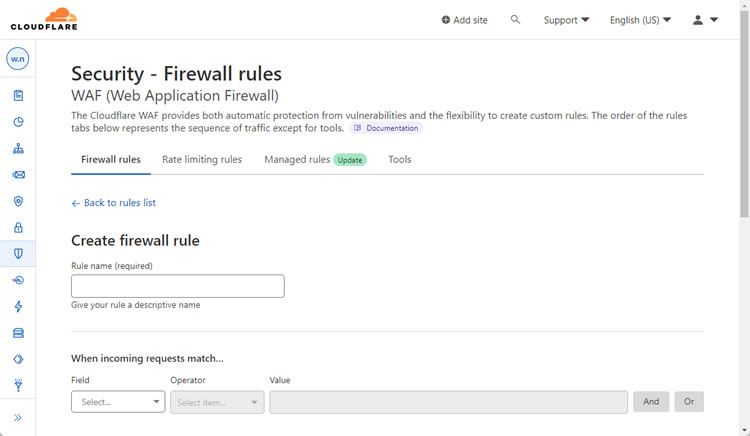Open the Email envelope sidebar icon

tap(18, 174)
